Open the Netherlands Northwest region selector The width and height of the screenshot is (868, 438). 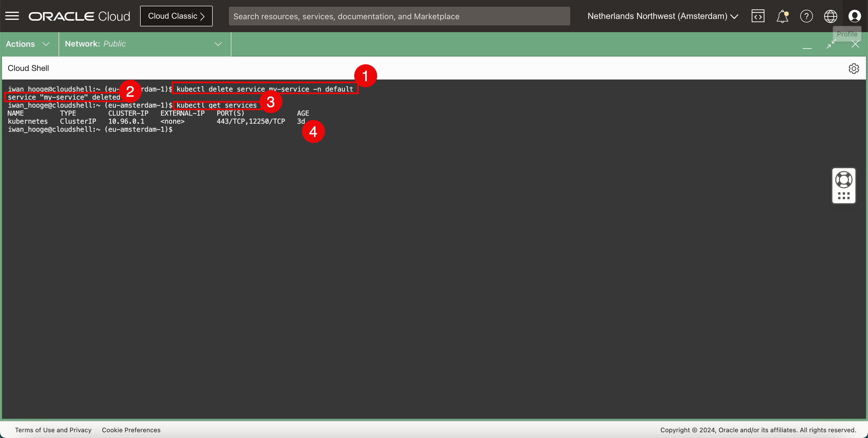click(x=662, y=16)
